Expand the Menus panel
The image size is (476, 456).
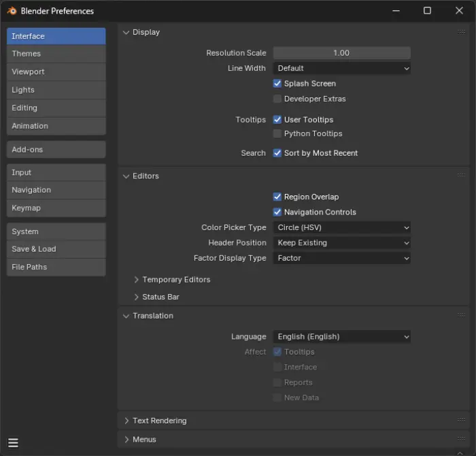point(126,440)
